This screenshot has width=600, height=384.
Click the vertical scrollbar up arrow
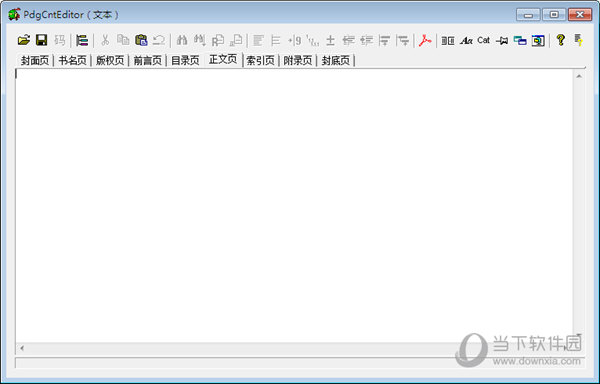(x=579, y=76)
